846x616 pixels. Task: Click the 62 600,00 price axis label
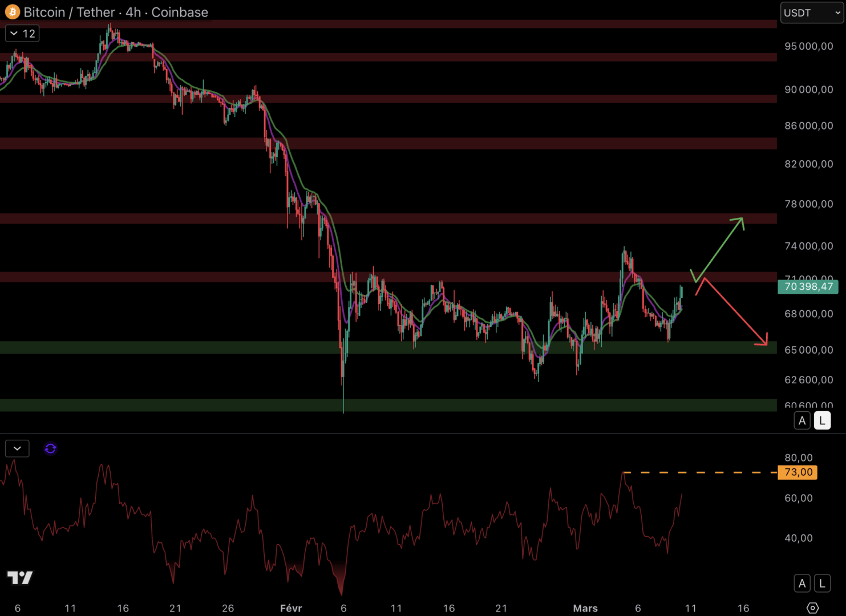point(809,380)
